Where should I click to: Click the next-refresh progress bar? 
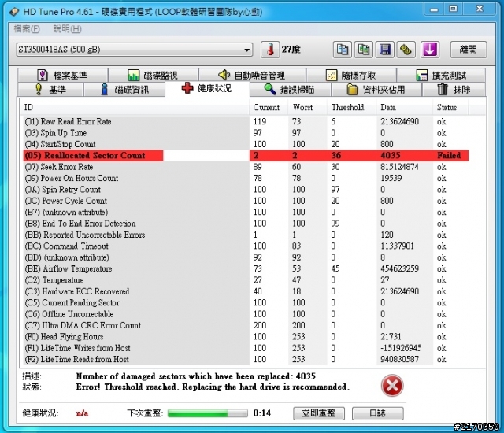tap(208, 413)
